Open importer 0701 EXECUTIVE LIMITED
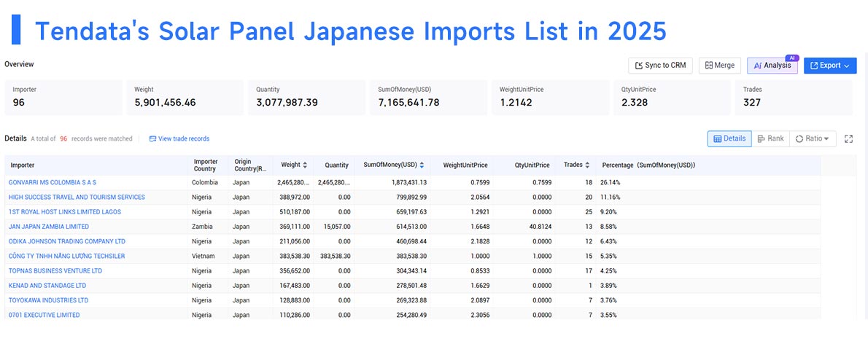This screenshot has width=868, height=344. pyautogui.click(x=44, y=316)
